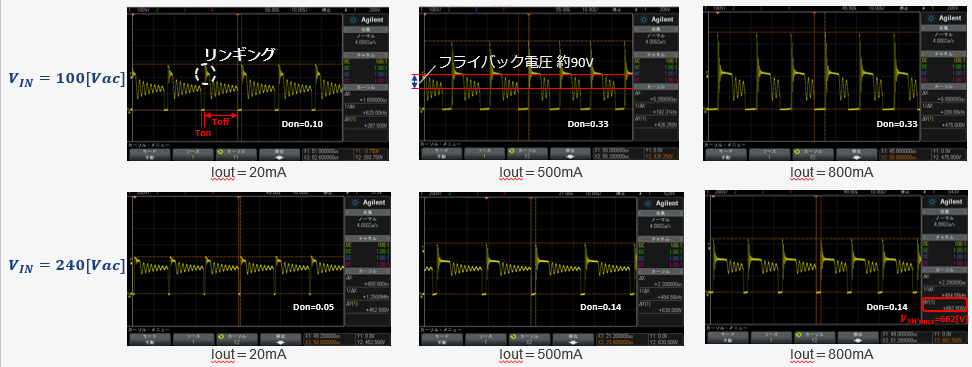The image size is (972, 367).
Task: Click the red Toff arrow annotation
Action: pyautogui.click(x=221, y=117)
